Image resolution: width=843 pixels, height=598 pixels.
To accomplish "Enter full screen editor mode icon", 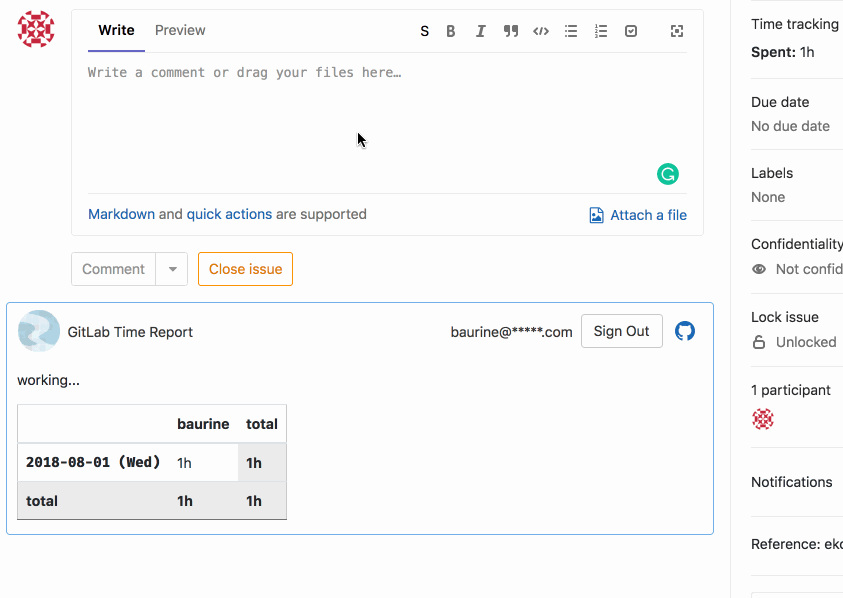I will (x=677, y=31).
